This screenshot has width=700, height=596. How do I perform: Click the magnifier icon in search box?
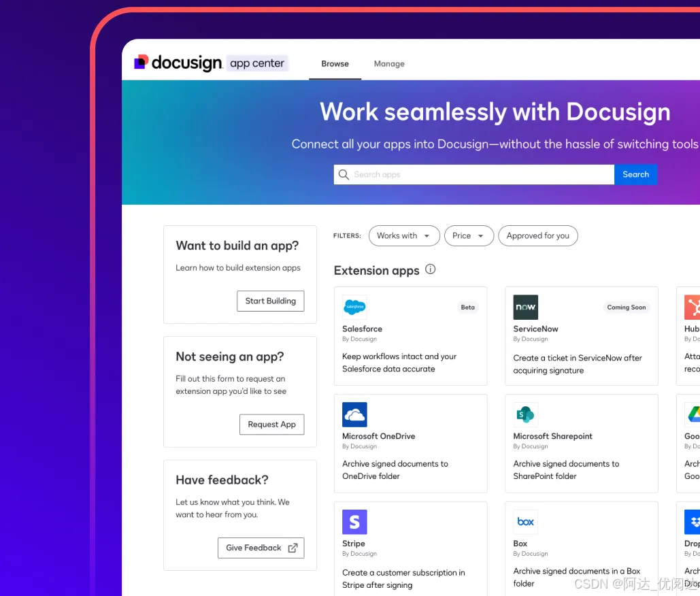coord(344,175)
